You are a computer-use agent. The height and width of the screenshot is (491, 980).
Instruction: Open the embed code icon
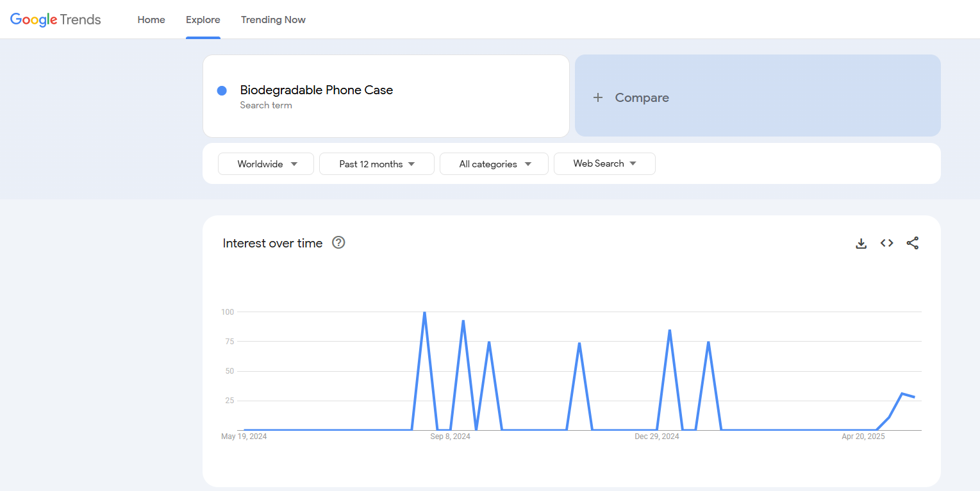click(887, 243)
